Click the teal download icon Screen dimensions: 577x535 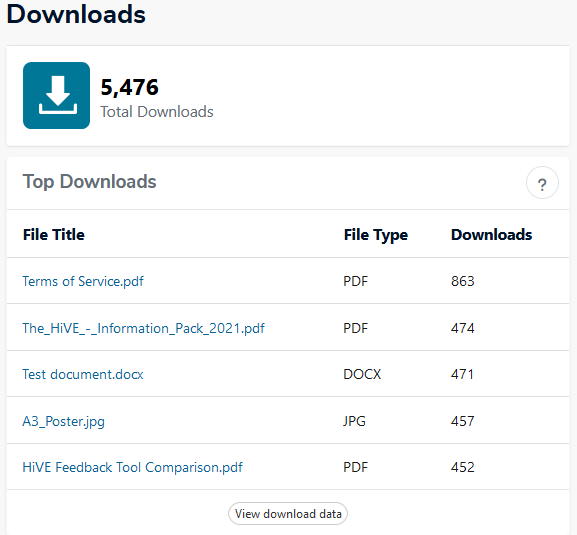click(56, 95)
